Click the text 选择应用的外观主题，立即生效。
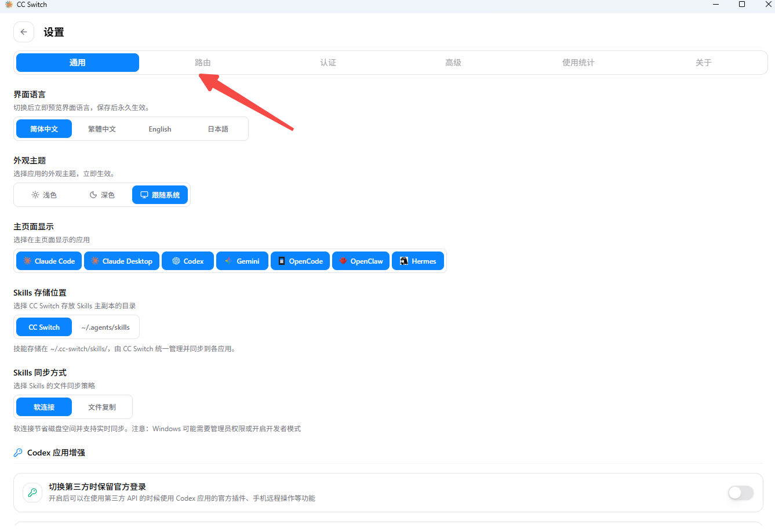The image size is (775, 532). tap(66, 174)
